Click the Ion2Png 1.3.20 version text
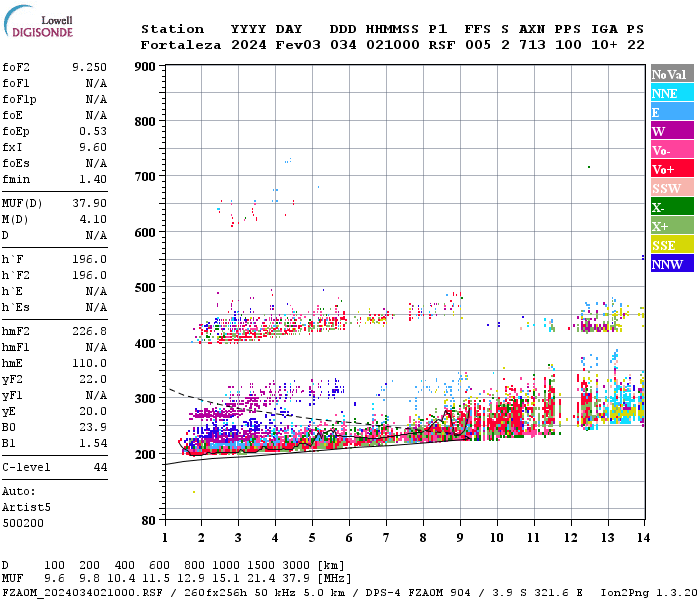Image resolution: width=700 pixels, height=600 pixels. (x=649, y=593)
